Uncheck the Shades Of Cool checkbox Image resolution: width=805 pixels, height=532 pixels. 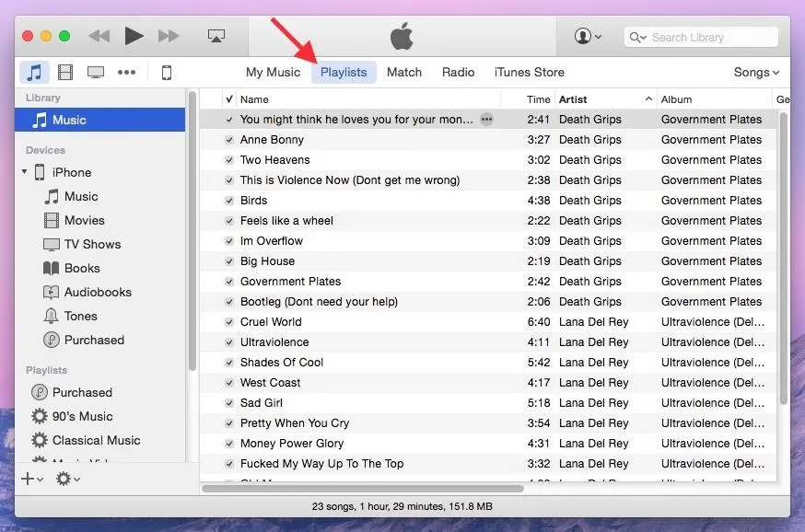pyautogui.click(x=229, y=363)
